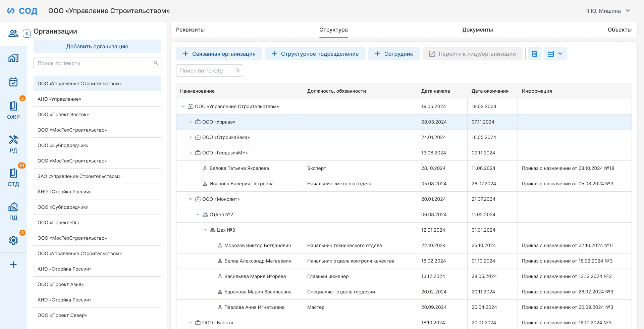
Task: Click organization icon beside ООО «Управа»
Action: [198, 122]
